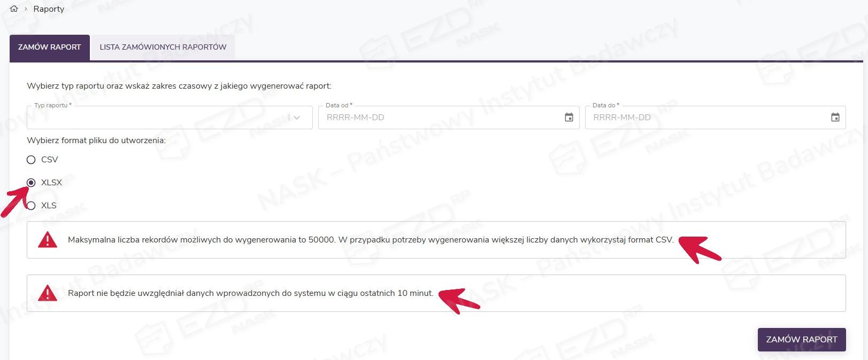Switch to the Zamów raport tab
This screenshot has width=868, height=360.
(x=50, y=47)
